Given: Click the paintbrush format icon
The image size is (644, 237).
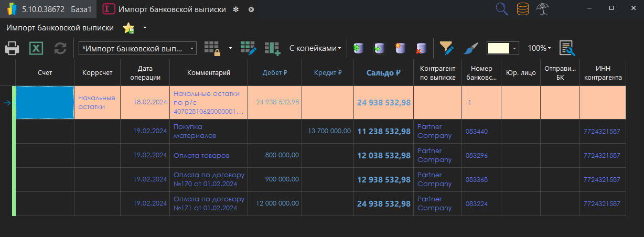Looking at the screenshot, I should (471, 48).
